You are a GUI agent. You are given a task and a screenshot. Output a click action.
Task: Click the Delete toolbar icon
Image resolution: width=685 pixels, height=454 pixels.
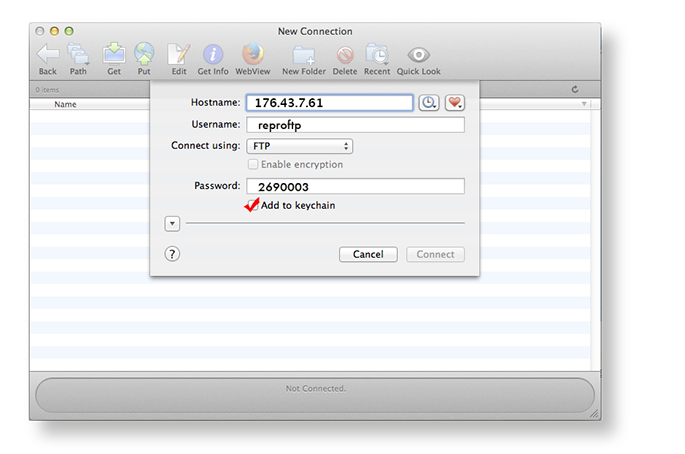pyautogui.click(x=345, y=55)
